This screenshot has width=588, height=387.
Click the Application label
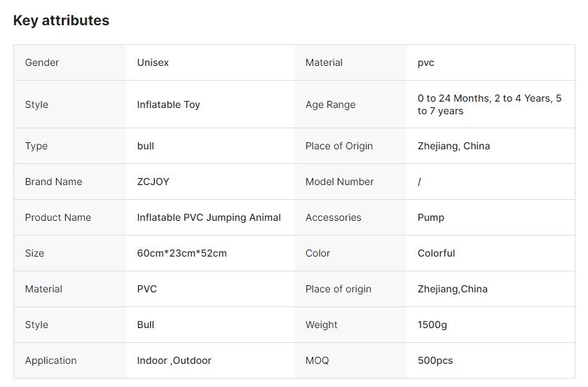50,360
